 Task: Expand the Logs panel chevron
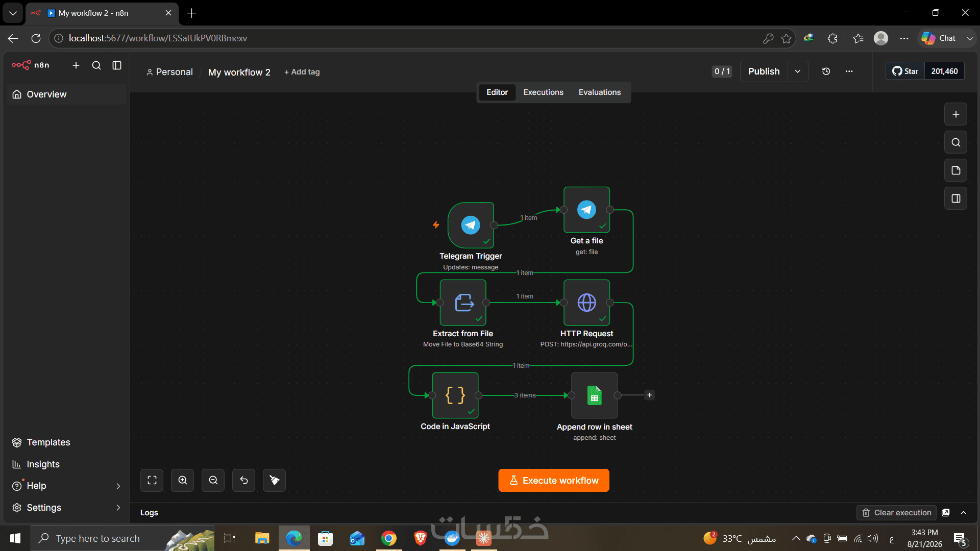point(964,513)
